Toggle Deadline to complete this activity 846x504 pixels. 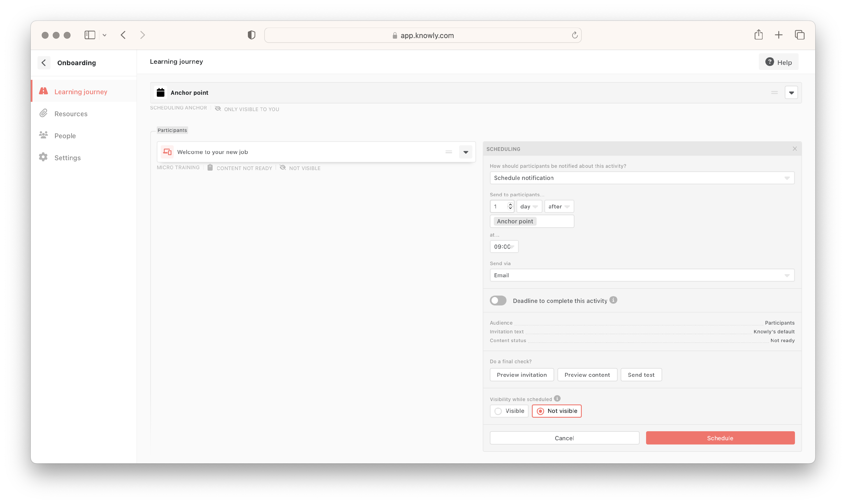(498, 301)
